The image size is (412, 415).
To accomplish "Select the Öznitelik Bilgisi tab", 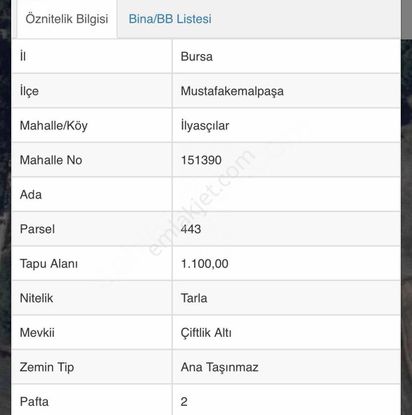I will [x=67, y=19].
